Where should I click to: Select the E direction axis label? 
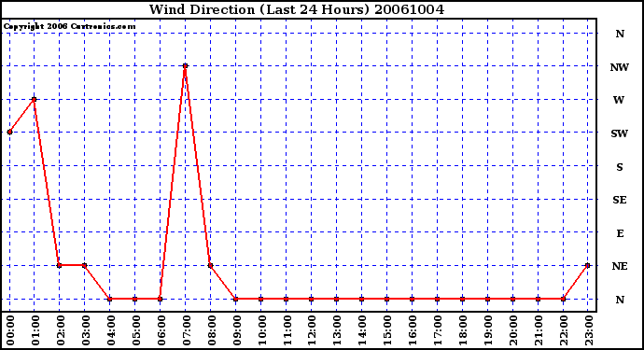(x=620, y=233)
